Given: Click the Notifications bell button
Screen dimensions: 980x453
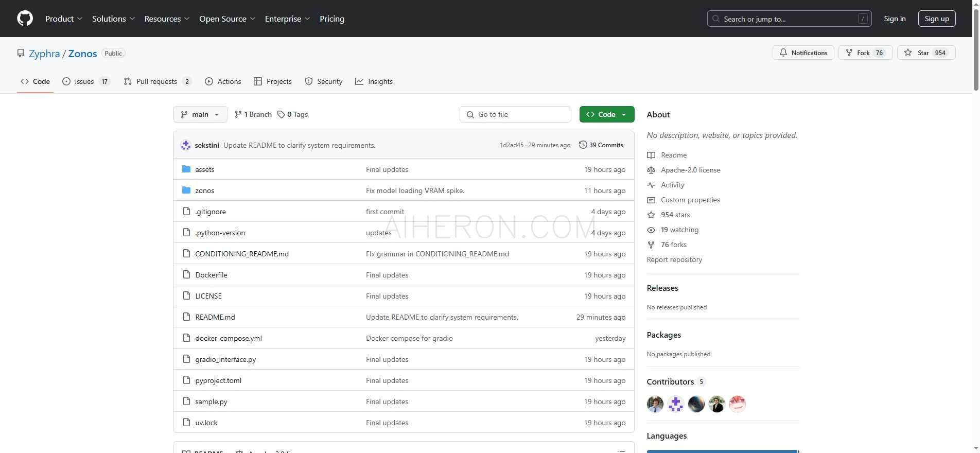Looking at the screenshot, I should 803,53.
